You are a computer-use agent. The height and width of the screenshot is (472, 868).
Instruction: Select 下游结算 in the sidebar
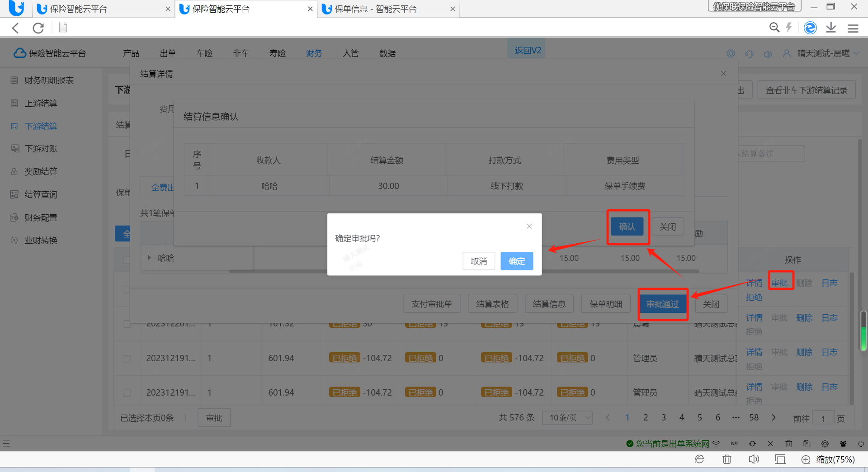(x=41, y=126)
